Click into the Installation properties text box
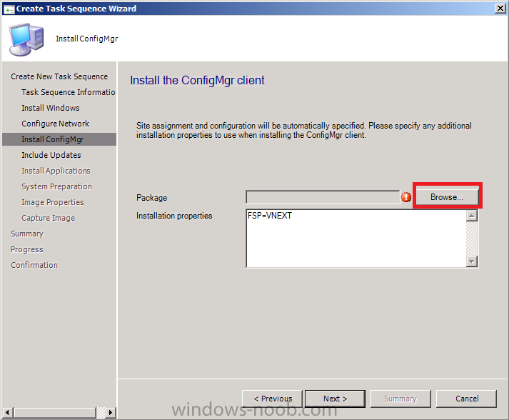The image size is (509, 420). click(x=356, y=239)
